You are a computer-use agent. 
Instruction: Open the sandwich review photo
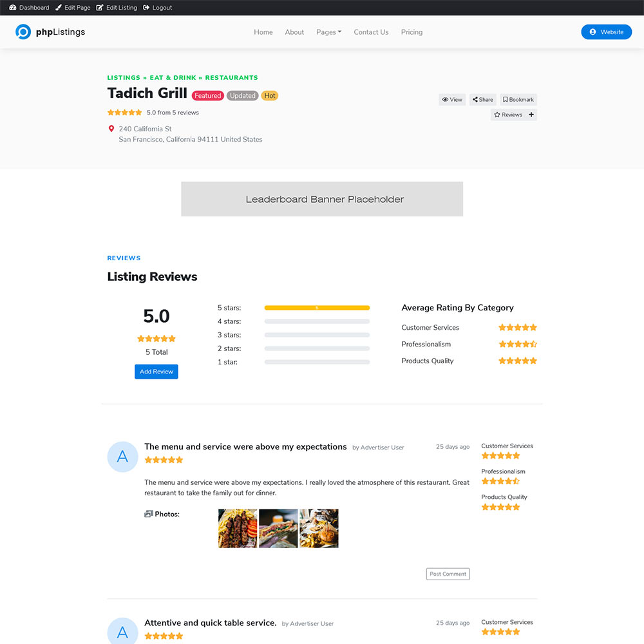coord(278,528)
